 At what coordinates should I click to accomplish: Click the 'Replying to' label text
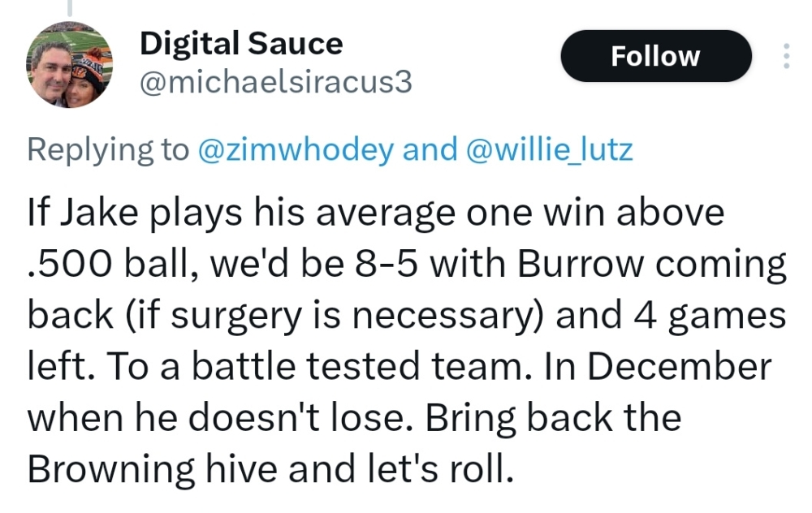107,150
